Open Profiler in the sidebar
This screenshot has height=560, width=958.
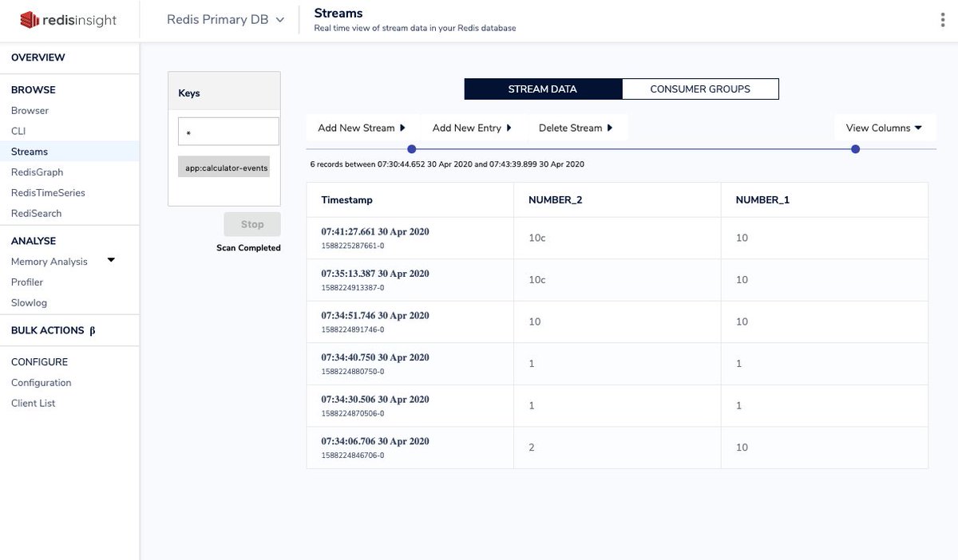click(27, 282)
